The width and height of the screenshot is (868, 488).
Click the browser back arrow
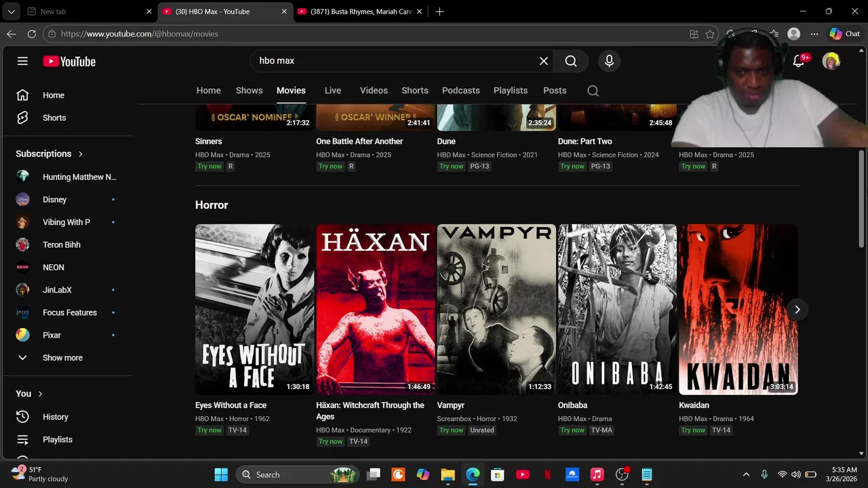pyautogui.click(x=12, y=34)
